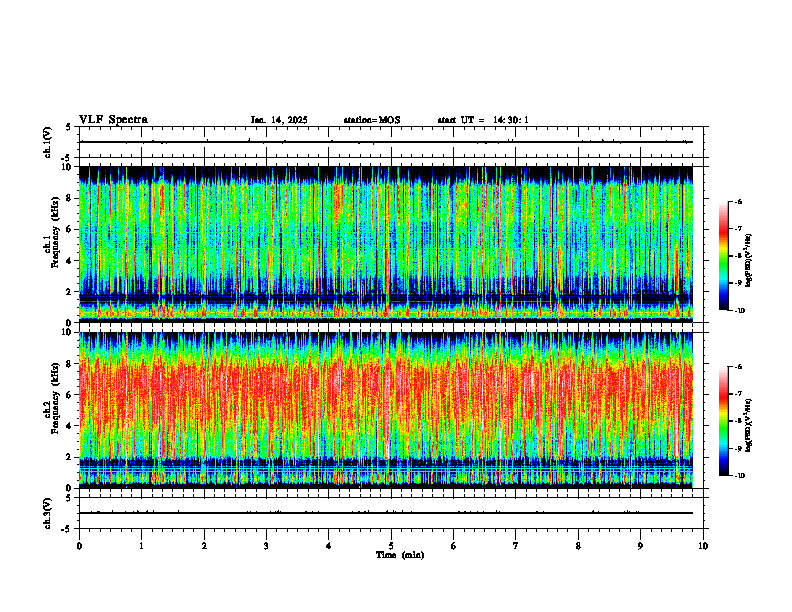Click time-axis tick label "4"
792x612 pixels.
(x=329, y=546)
